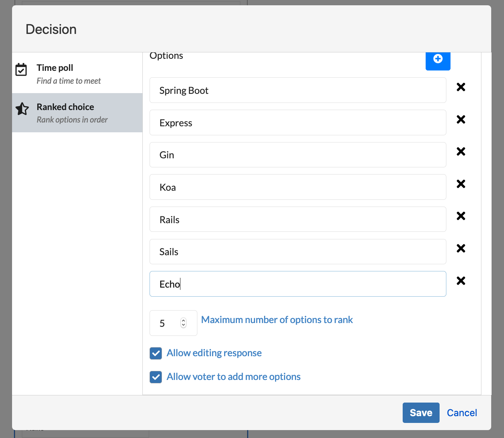This screenshot has width=504, height=438.
Task: Click the Maximum number of options label
Action: pos(277,320)
